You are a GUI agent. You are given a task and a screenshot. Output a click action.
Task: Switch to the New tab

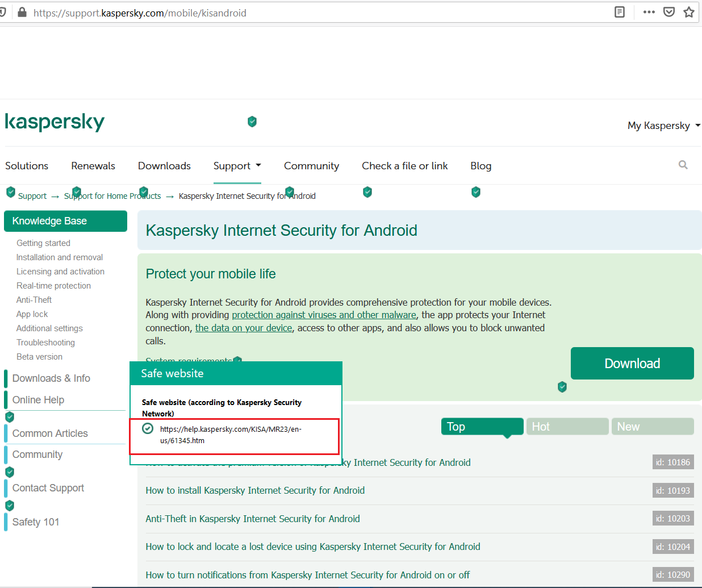pyautogui.click(x=652, y=427)
